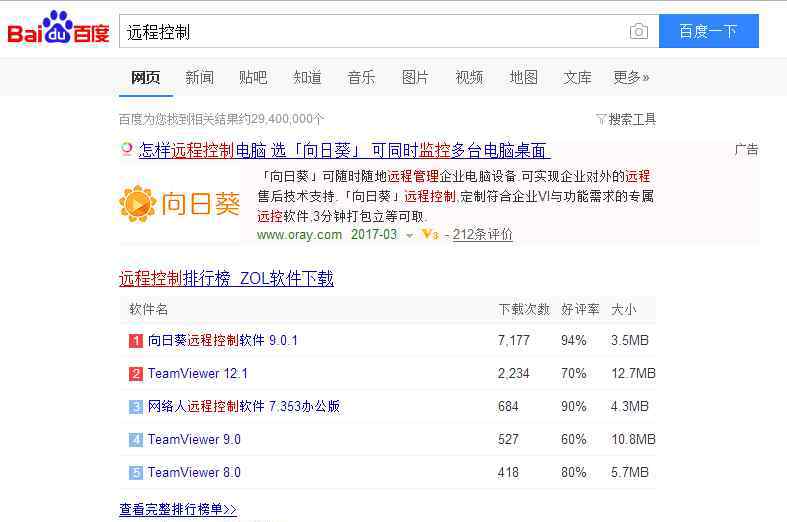787x522 pixels.
Task: Switch to the 地图 tab
Action: coord(523,77)
